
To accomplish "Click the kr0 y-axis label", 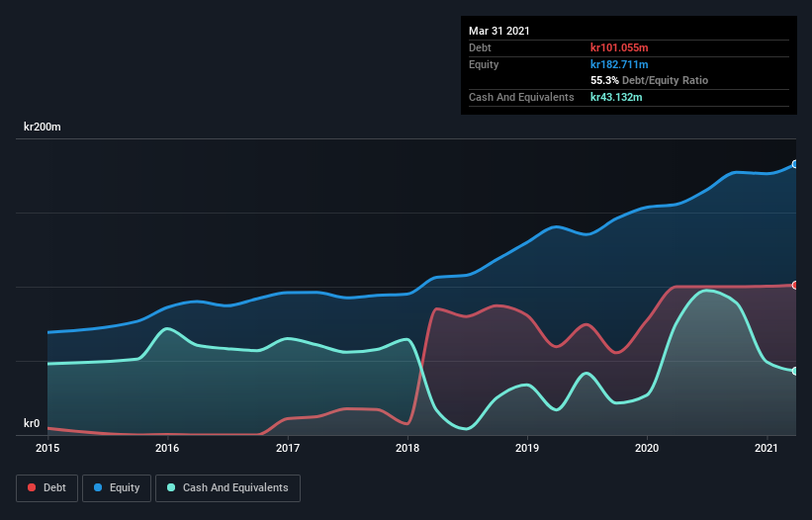I will (x=32, y=423).
